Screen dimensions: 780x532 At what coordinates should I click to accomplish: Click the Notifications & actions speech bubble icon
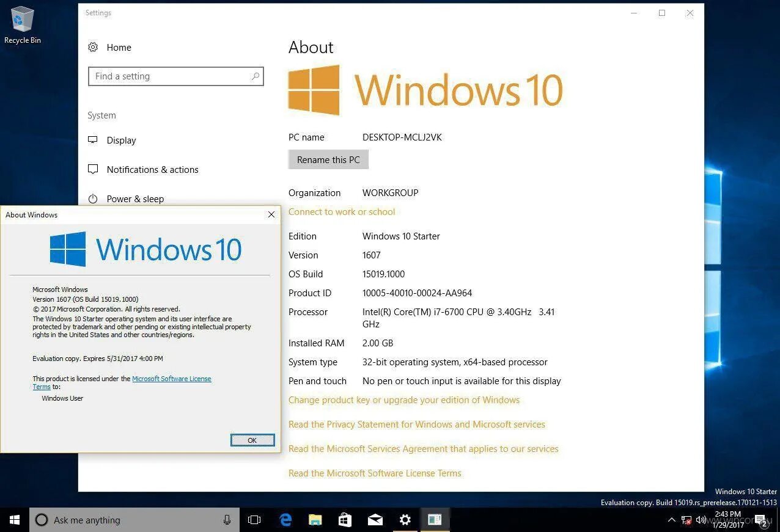pyautogui.click(x=93, y=169)
